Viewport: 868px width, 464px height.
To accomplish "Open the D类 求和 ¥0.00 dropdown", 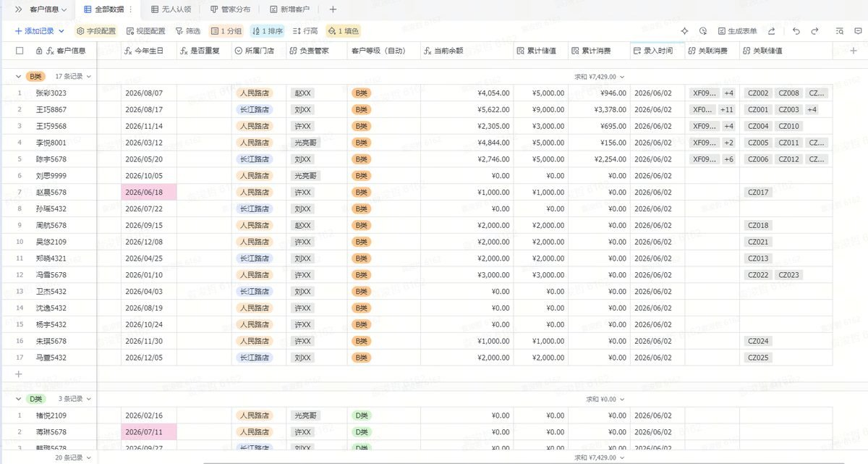I will pyautogui.click(x=605, y=399).
